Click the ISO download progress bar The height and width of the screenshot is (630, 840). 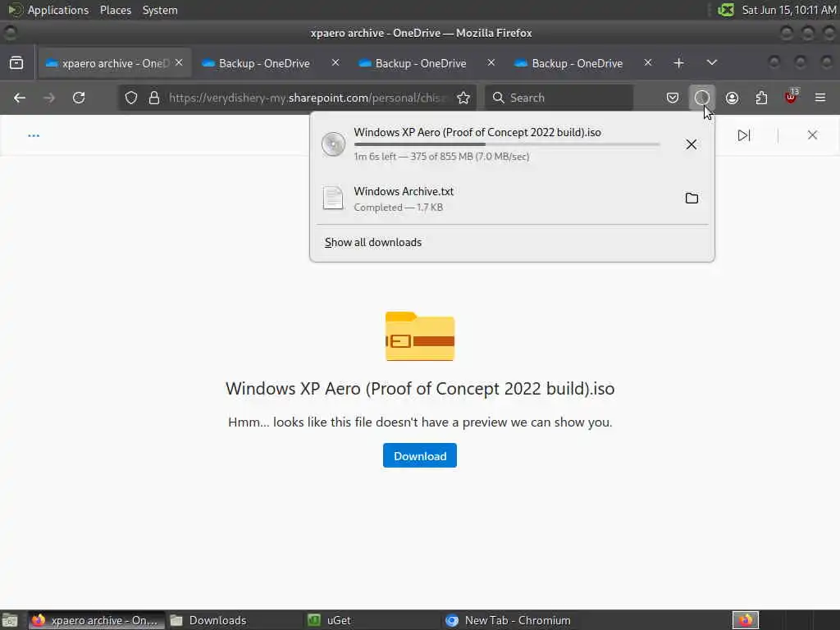pos(507,144)
